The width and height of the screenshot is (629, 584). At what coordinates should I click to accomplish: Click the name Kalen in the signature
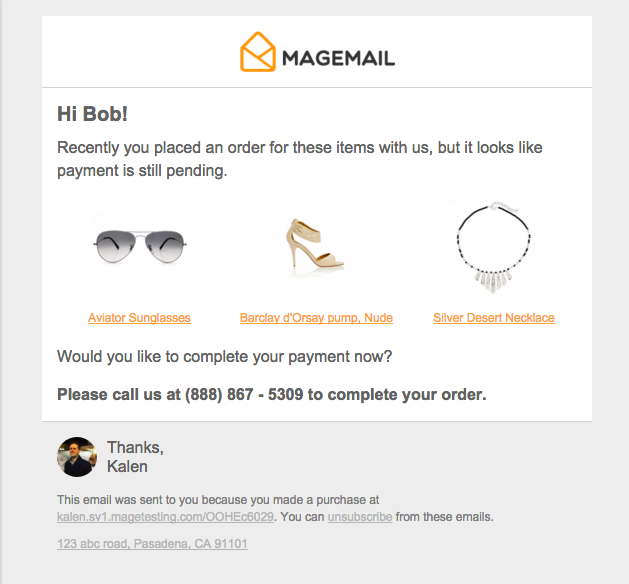[127, 466]
